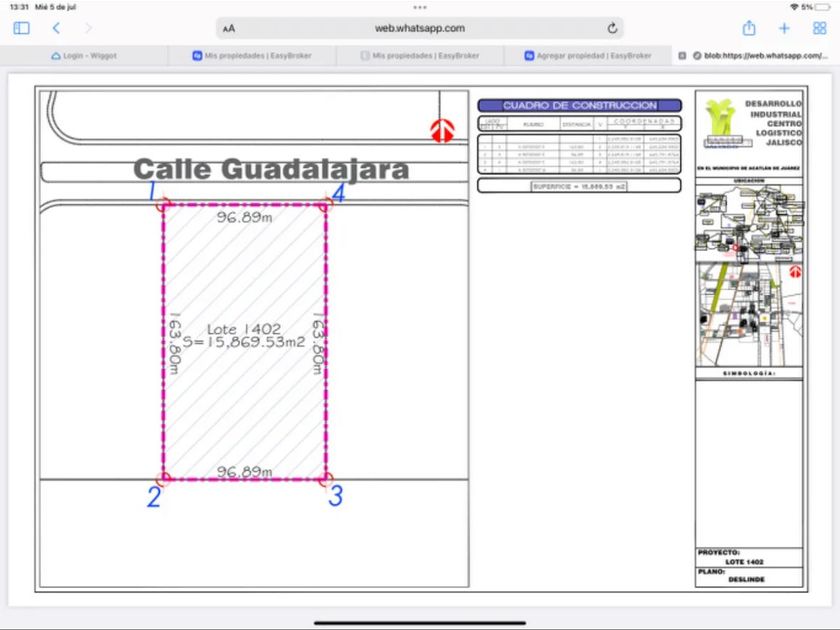Screen dimensions: 840x630
Task: Switch to the Agregar propiedad EasyBroker tab
Action: coord(588,56)
